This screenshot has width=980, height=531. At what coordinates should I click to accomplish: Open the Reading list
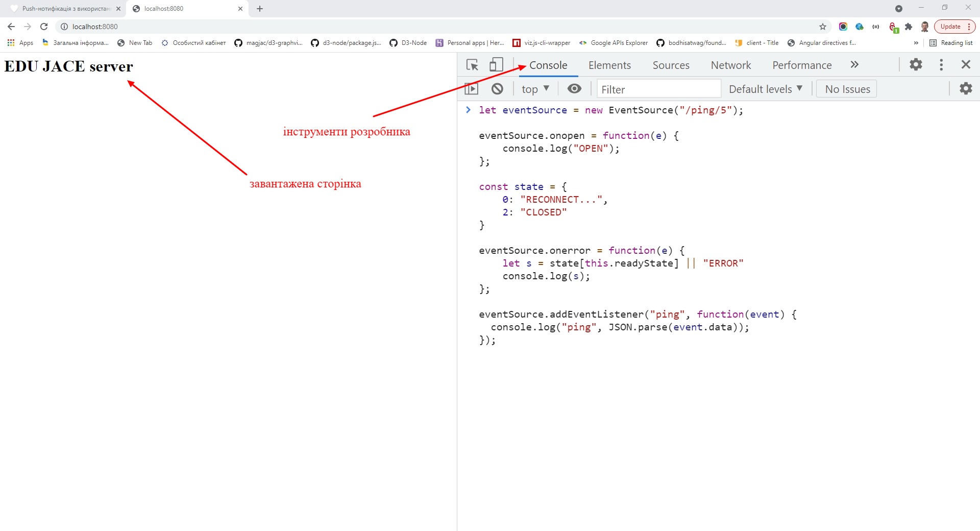[x=951, y=43]
